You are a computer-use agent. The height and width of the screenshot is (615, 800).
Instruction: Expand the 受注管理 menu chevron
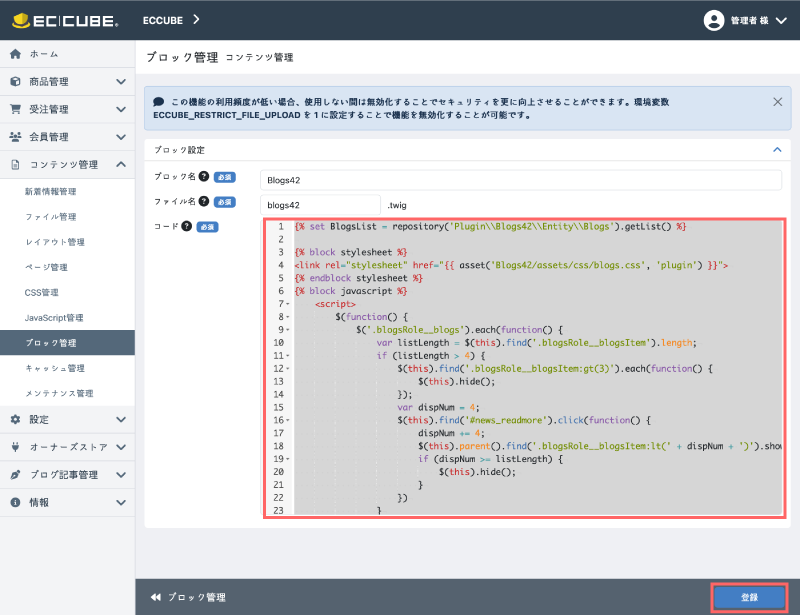[121, 109]
